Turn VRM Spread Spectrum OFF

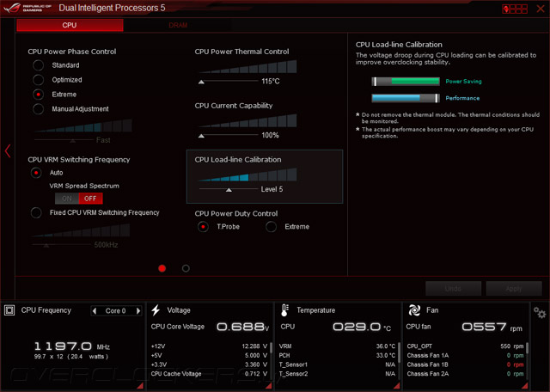[90, 199]
